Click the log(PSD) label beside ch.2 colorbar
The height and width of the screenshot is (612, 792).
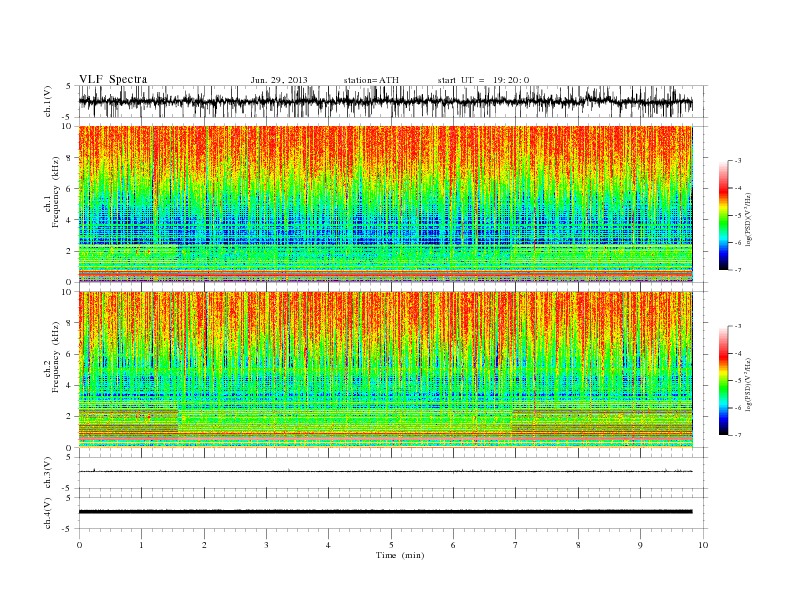click(748, 384)
